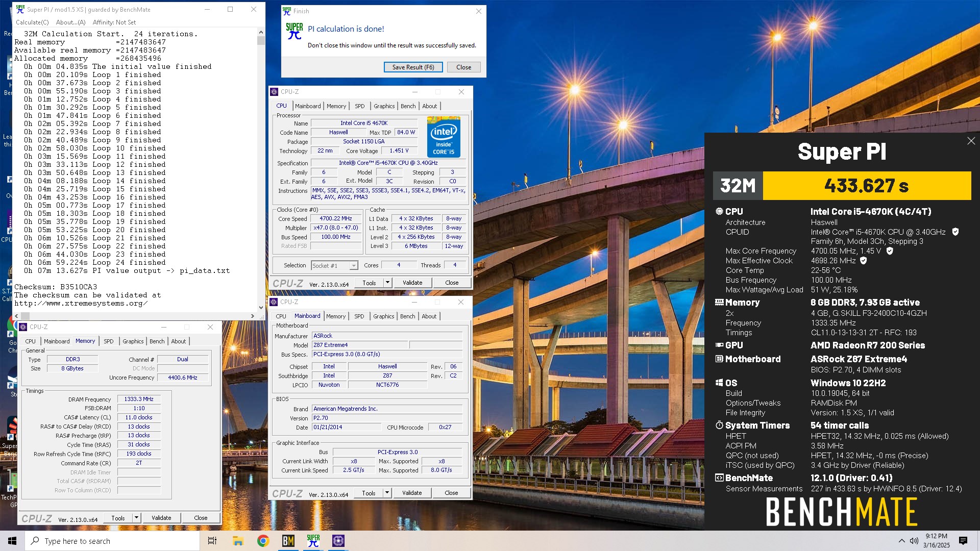
Task: Click the BenchMate OS Windows icon
Action: 719,383
